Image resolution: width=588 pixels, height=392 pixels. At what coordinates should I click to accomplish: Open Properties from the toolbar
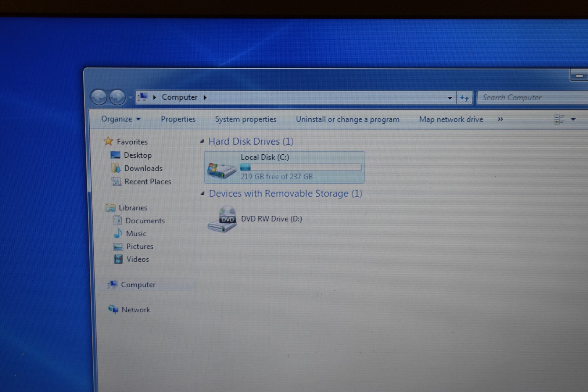point(178,119)
